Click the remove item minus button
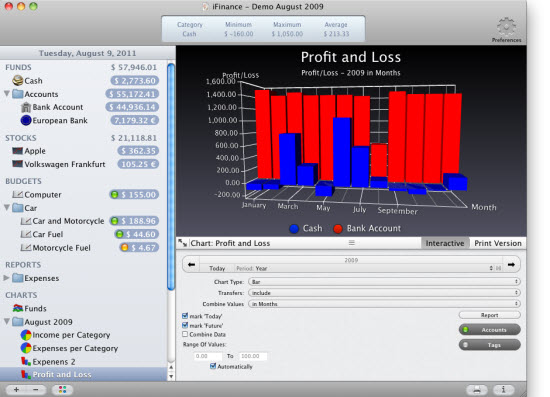 (x=36, y=390)
